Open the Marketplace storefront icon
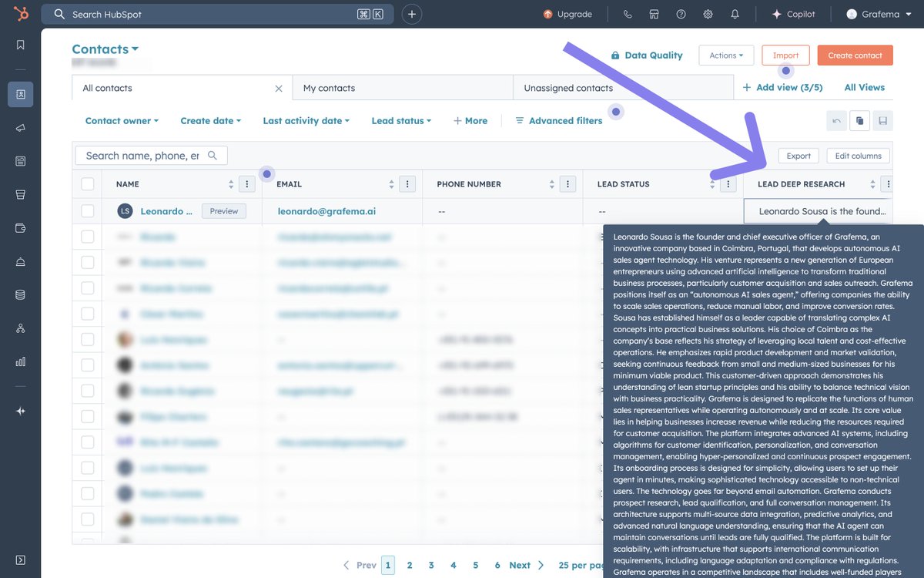The height and width of the screenshot is (578, 924). (x=654, y=14)
